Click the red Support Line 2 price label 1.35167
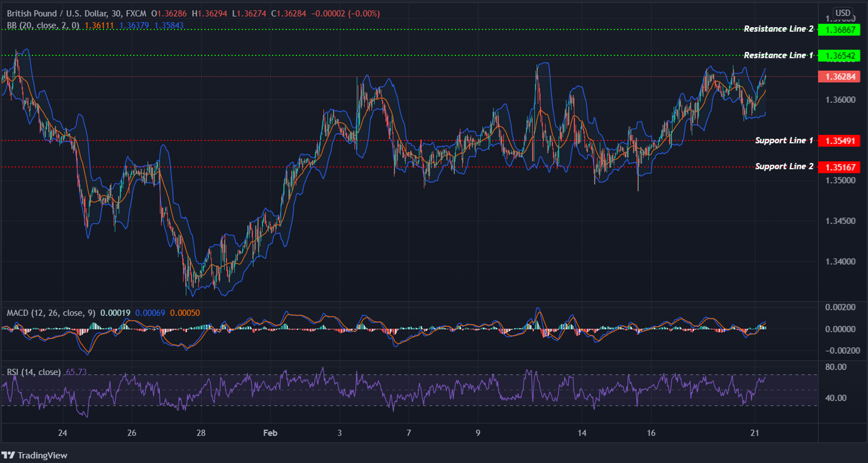 point(840,167)
